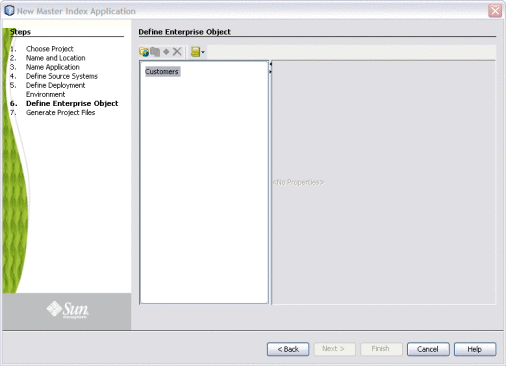The width and height of the screenshot is (506, 366).
Task: Click the Add Sub Object toolbar icon
Action: pos(155,52)
